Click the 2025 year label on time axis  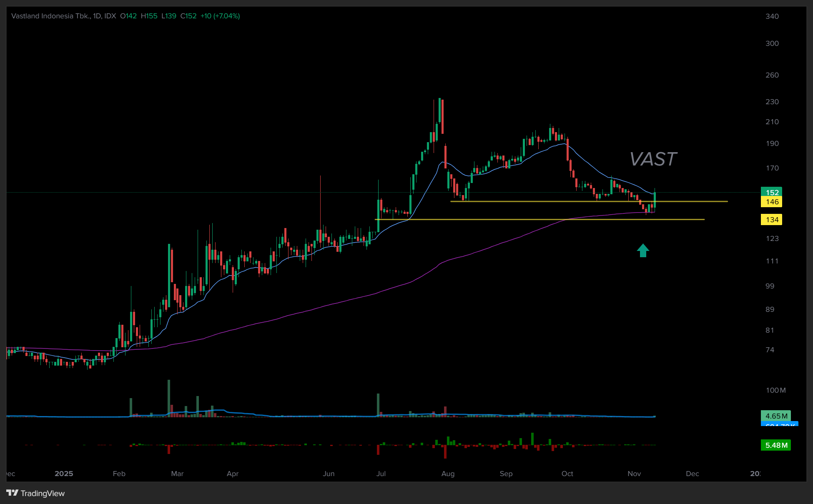pyautogui.click(x=64, y=474)
